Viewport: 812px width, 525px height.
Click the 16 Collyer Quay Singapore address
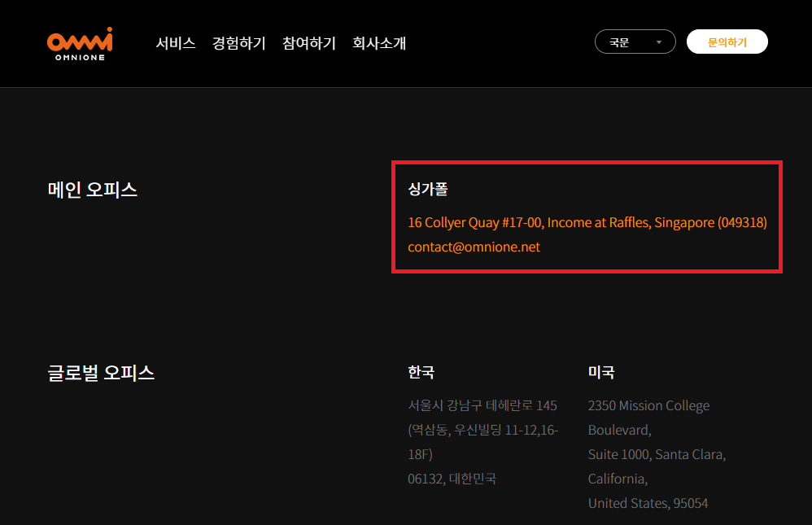[x=587, y=222]
